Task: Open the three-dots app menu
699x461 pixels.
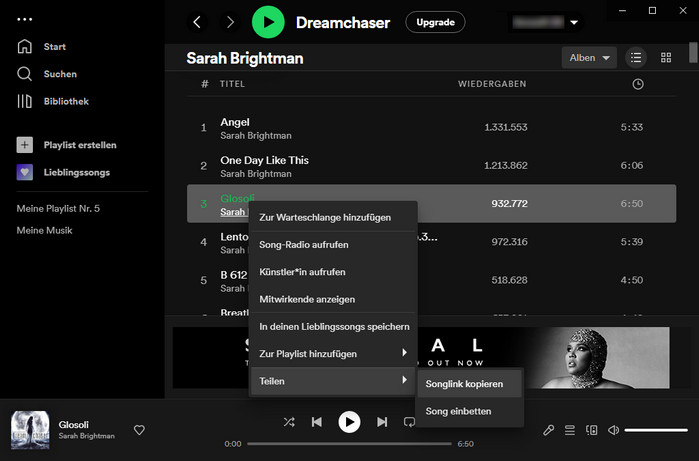Action: (x=25, y=19)
